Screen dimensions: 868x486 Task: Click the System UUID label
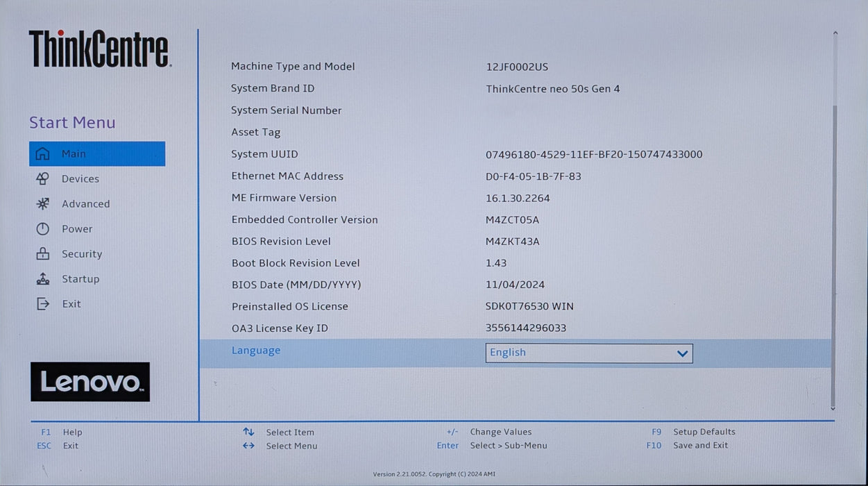click(264, 154)
